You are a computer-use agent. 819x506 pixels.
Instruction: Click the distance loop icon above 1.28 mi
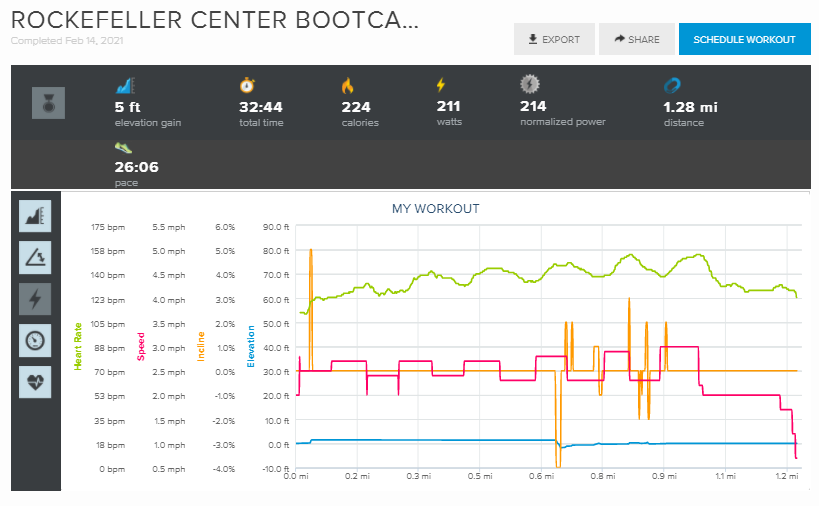672,86
